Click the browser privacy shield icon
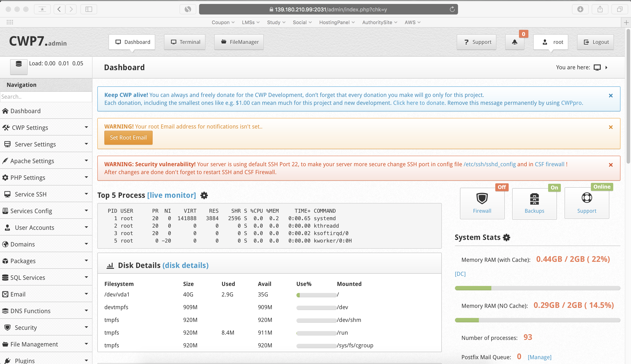This screenshot has height=364, width=631. point(188,9)
